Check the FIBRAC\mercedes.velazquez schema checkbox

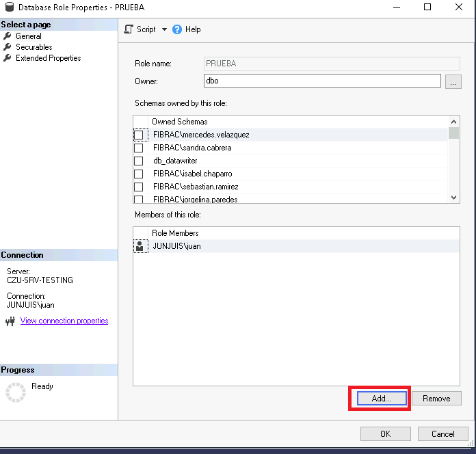point(139,135)
